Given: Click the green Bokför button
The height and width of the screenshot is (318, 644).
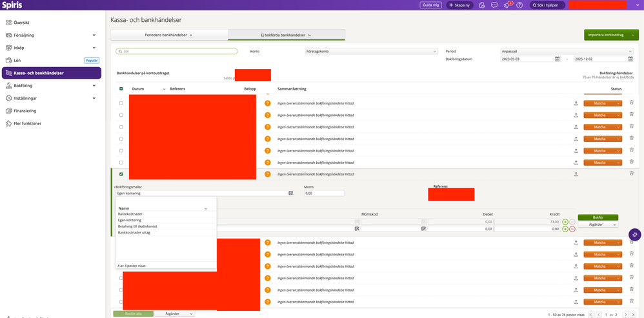Looking at the screenshot, I should coord(598,217).
